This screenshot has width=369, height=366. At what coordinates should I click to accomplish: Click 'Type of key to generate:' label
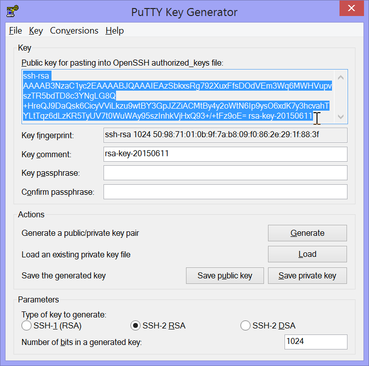click(x=64, y=315)
